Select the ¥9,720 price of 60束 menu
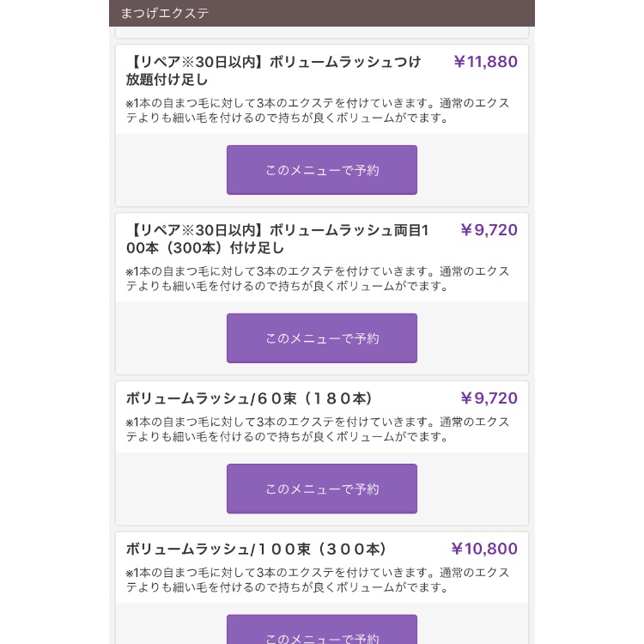 489,398
